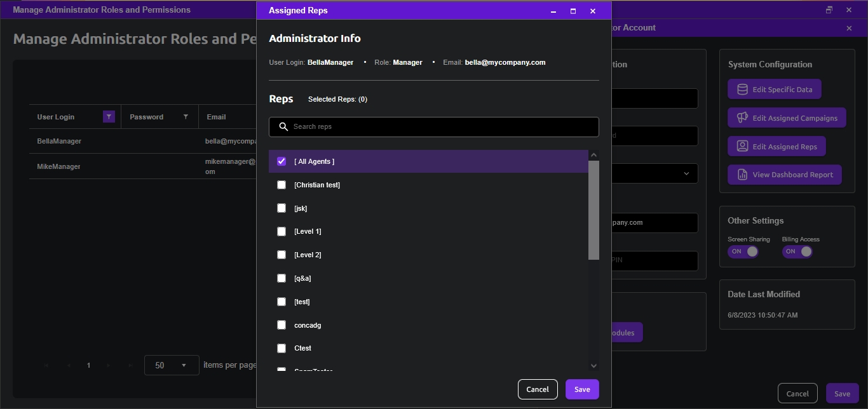Click the person icon on Edit Assigned Reps
This screenshot has height=409, width=868.
[742, 146]
